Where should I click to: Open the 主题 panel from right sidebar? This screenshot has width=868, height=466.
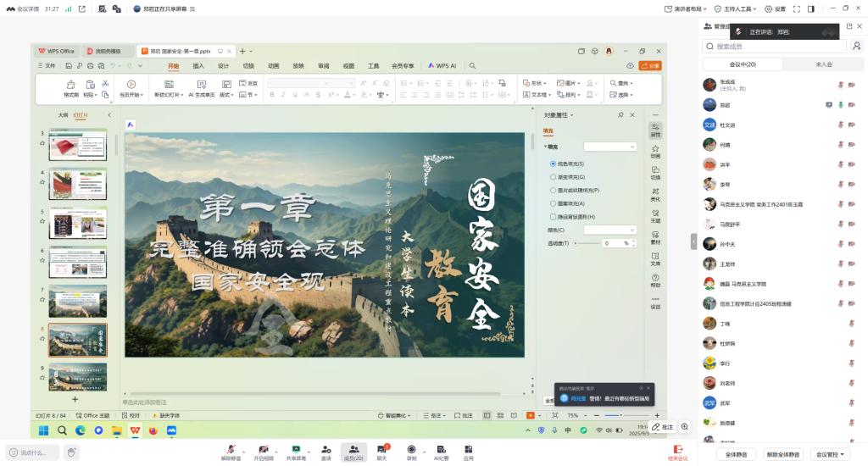(x=655, y=215)
